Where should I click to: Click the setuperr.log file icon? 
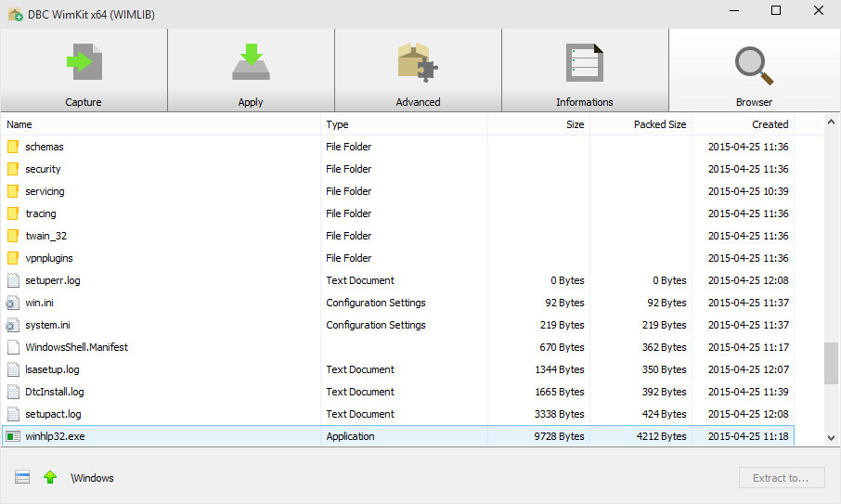[x=13, y=280]
